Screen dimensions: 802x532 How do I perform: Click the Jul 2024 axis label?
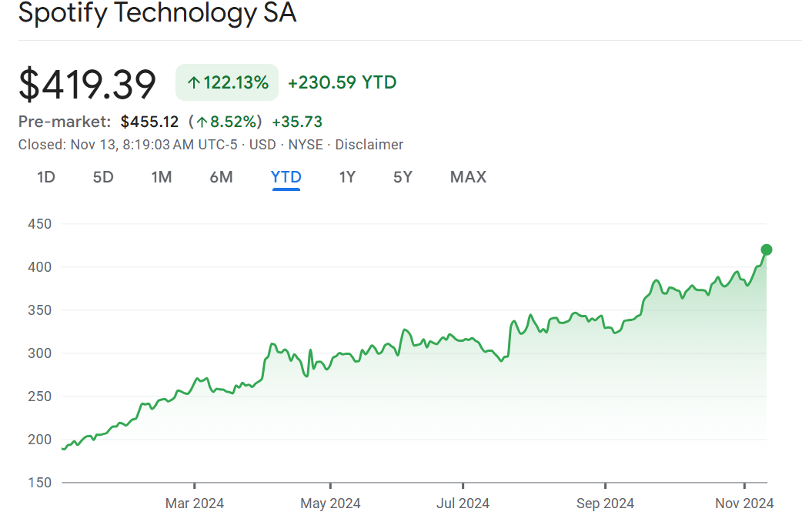click(x=463, y=504)
